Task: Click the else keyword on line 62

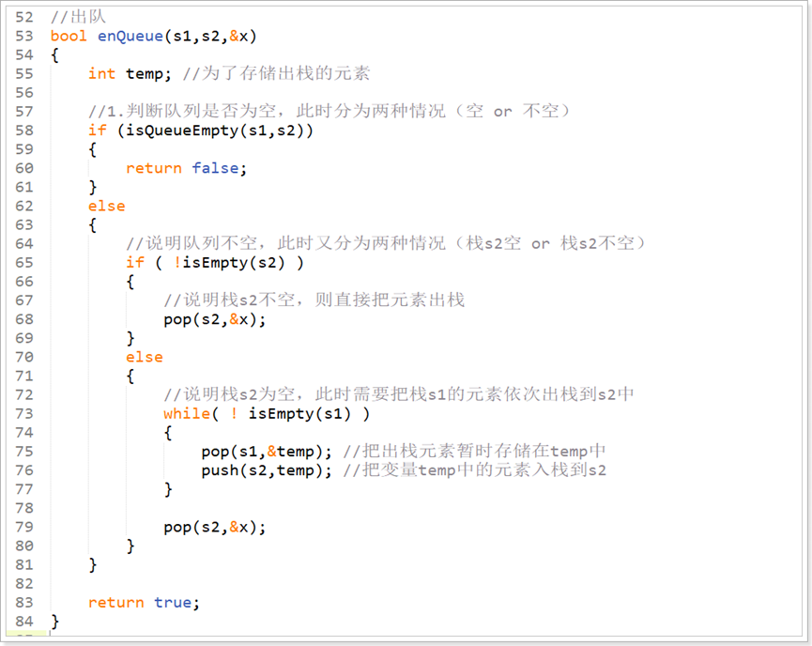Action: point(106,206)
